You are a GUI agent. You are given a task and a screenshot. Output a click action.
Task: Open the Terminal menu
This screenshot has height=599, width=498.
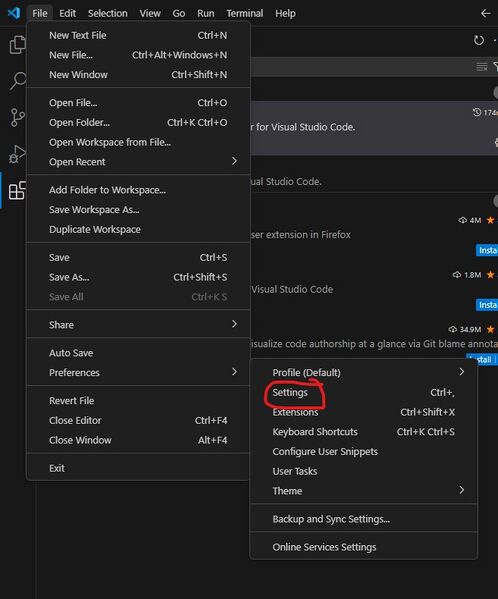(x=244, y=13)
